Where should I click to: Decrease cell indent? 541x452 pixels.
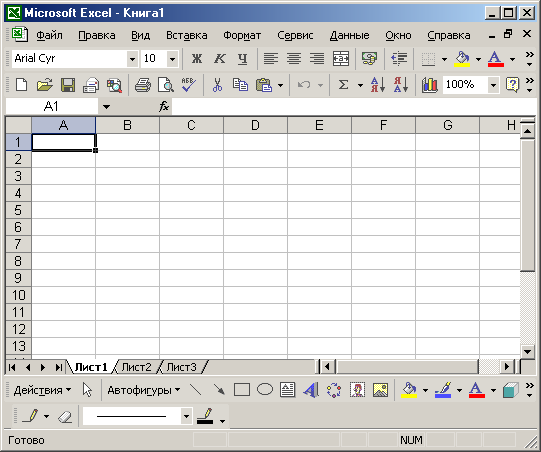tap(399, 58)
